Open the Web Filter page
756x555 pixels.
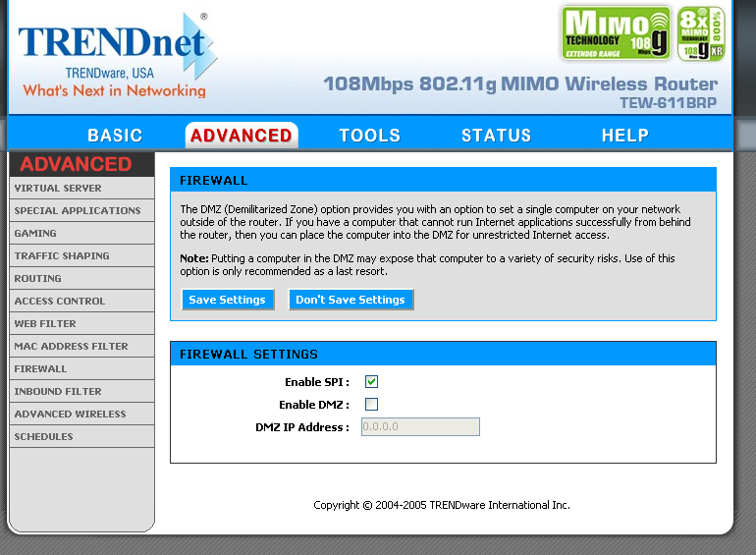click(x=81, y=324)
